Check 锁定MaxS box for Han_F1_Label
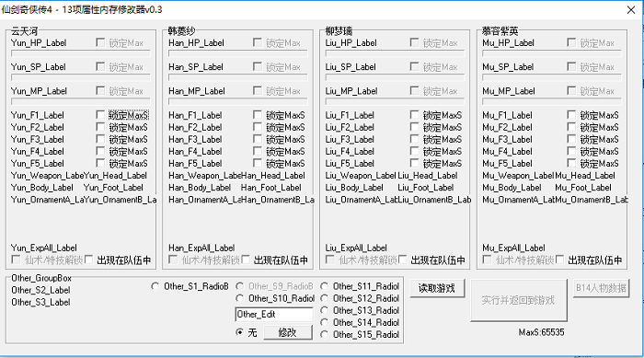Viewport: 644px width, 358px height. tap(258, 115)
